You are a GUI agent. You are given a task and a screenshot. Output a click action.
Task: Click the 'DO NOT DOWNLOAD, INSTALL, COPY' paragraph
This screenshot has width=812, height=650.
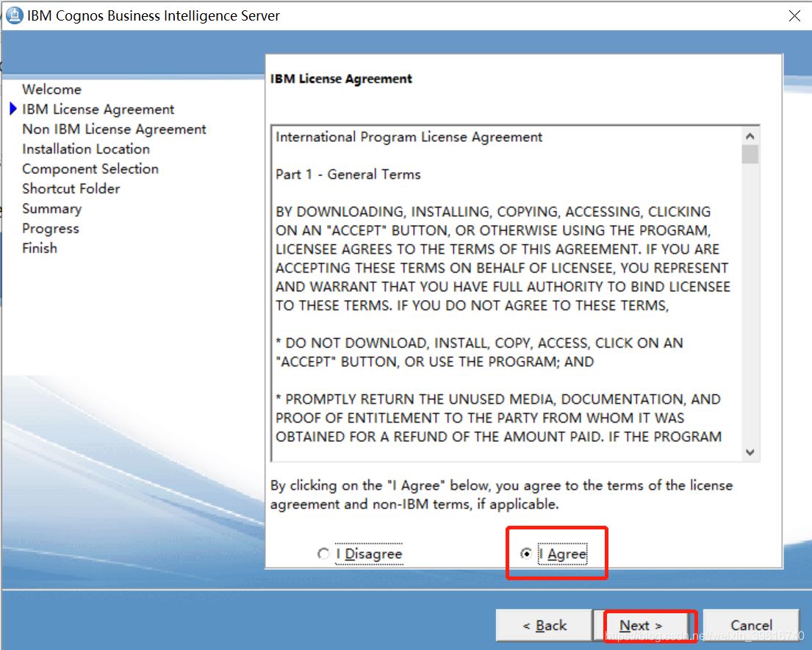click(x=479, y=352)
